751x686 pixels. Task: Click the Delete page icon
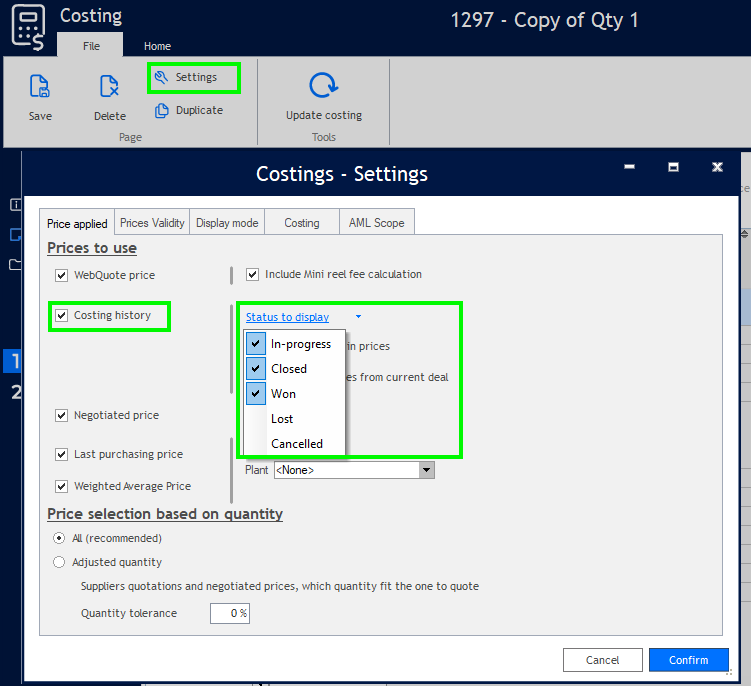110,87
